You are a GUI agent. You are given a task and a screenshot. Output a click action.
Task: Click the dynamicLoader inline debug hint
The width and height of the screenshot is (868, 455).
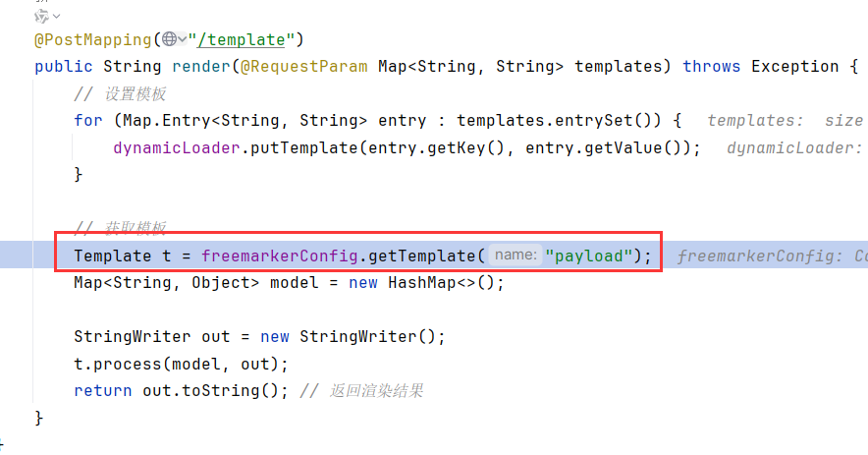coord(795,148)
